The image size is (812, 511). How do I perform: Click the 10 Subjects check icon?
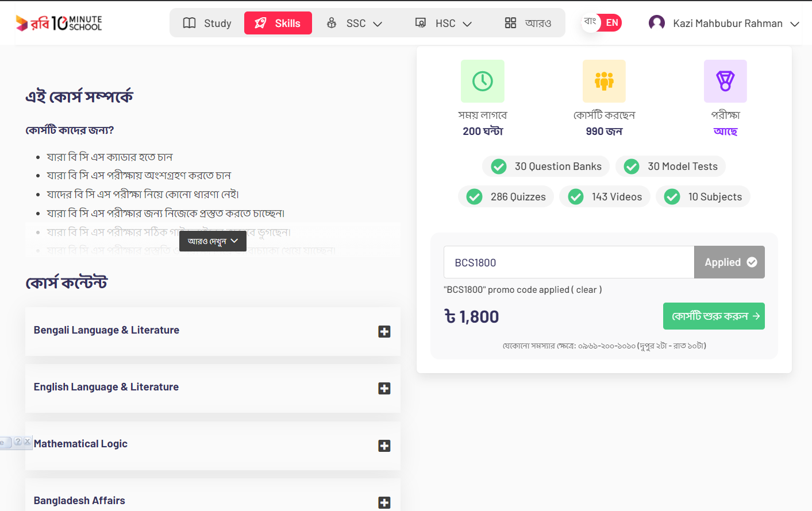point(672,197)
